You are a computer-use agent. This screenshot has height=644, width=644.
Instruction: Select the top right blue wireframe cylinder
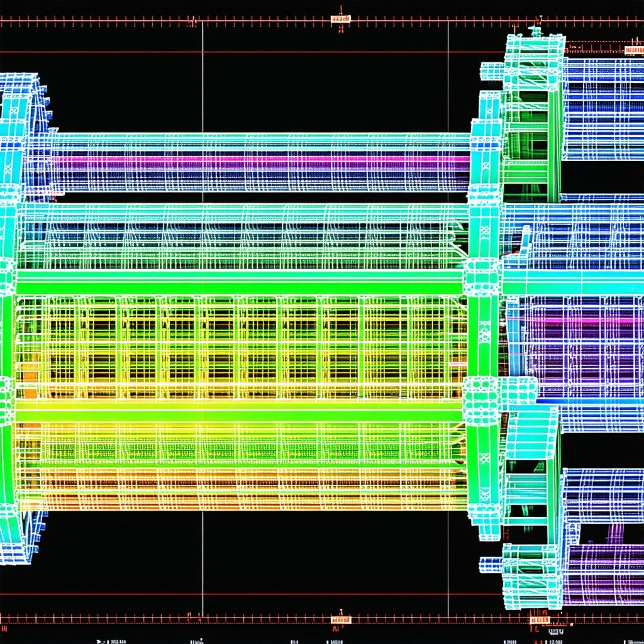(602, 109)
